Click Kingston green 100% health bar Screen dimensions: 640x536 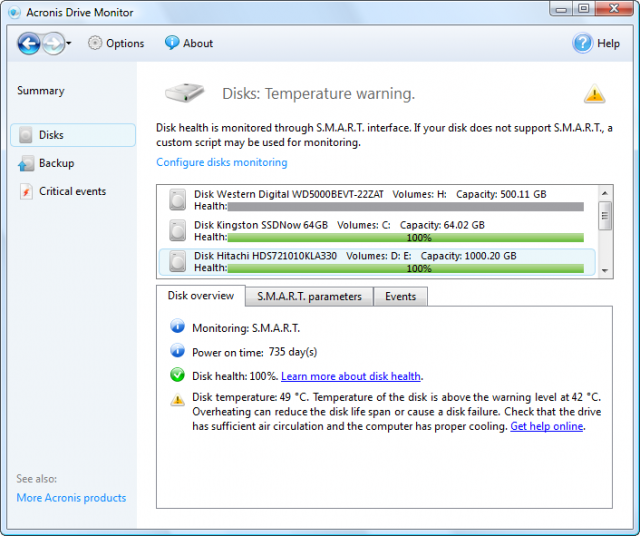(x=406, y=238)
